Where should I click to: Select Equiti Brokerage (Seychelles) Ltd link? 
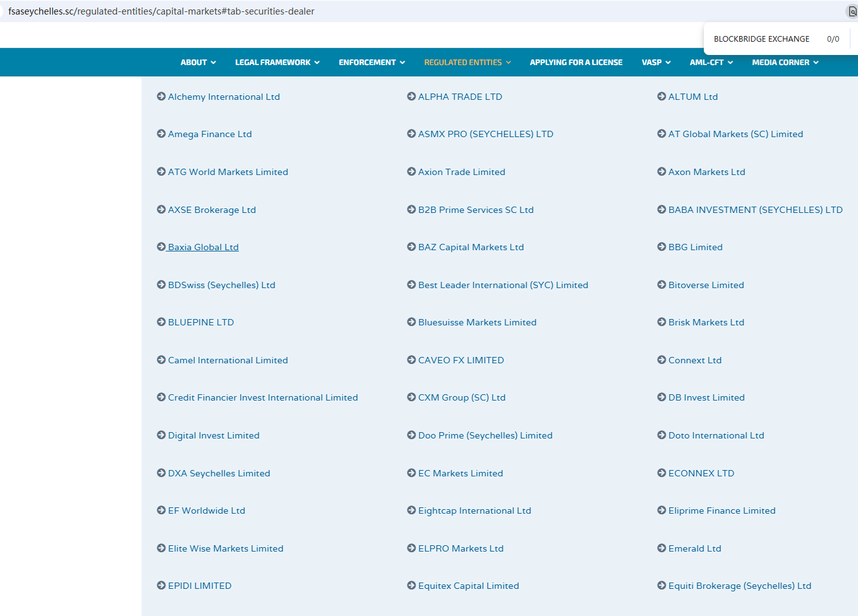tap(740, 586)
